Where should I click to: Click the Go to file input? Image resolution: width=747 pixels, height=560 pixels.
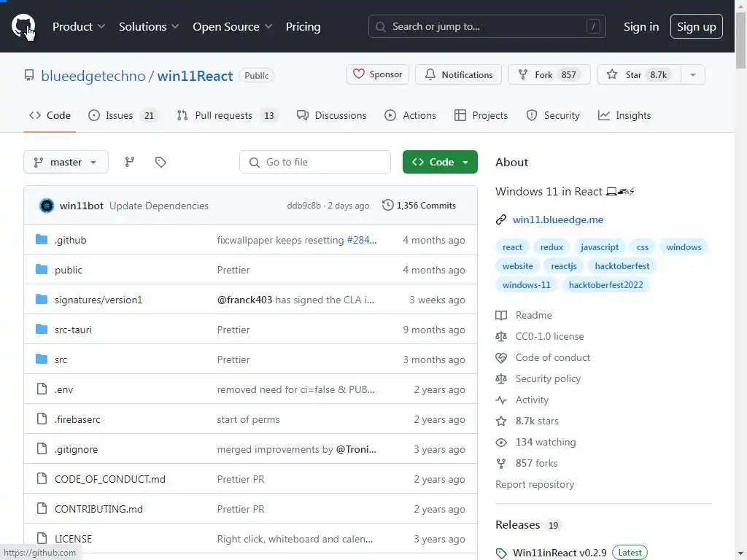click(315, 162)
